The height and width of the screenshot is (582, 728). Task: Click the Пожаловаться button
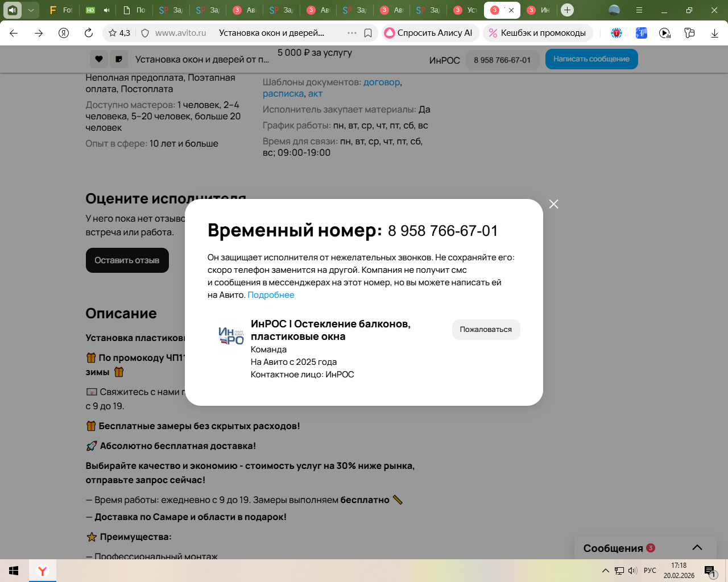pyautogui.click(x=486, y=330)
